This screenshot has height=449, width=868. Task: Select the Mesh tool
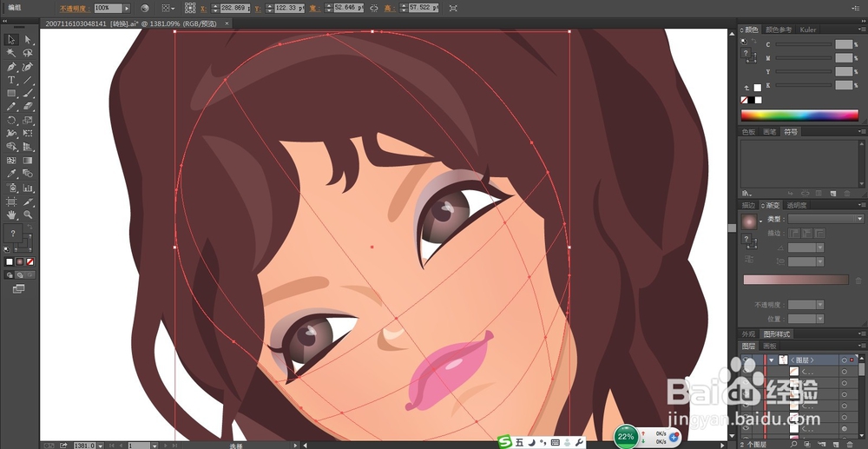click(x=11, y=161)
